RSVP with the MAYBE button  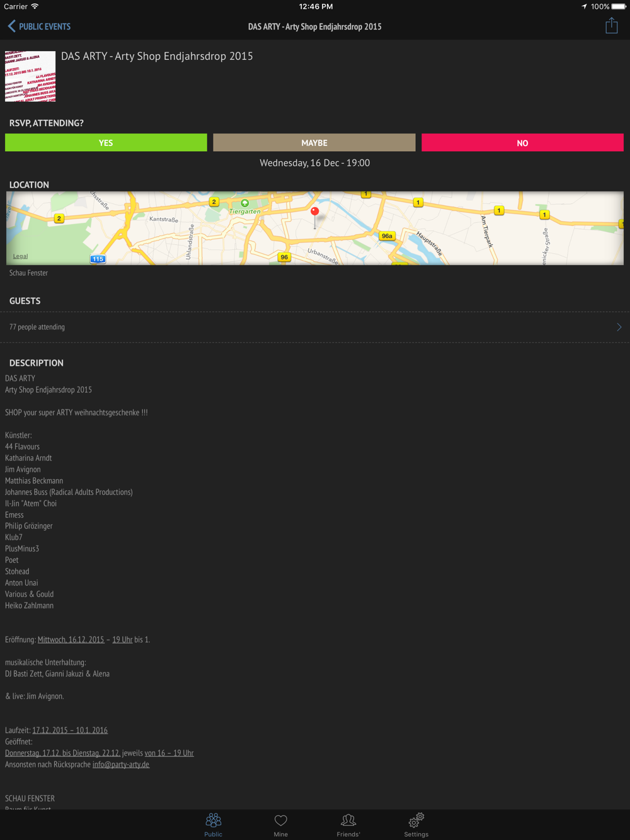(314, 143)
